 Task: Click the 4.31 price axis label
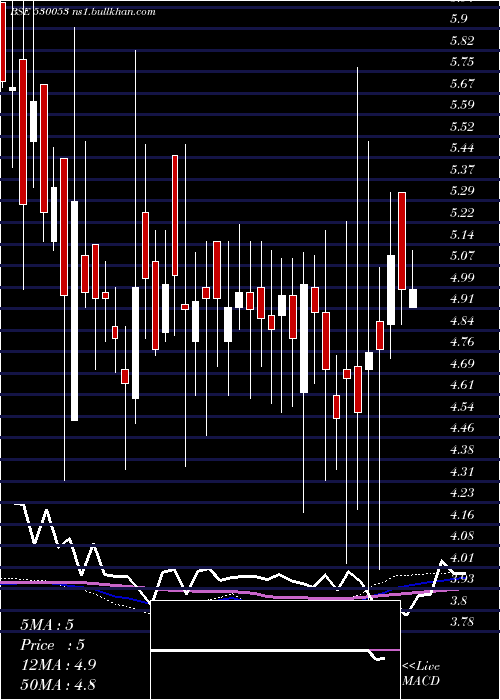point(462,471)
